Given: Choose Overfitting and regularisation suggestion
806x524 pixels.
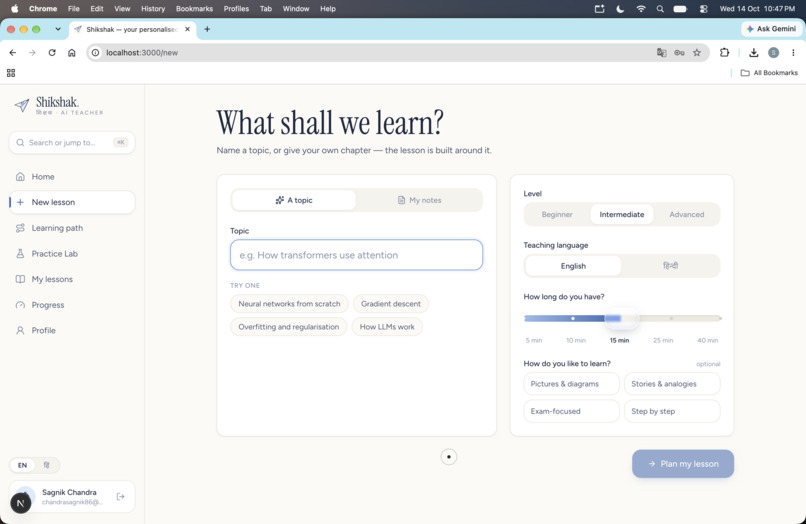Looking at the screenshot, I should click(x=288, y=327).
